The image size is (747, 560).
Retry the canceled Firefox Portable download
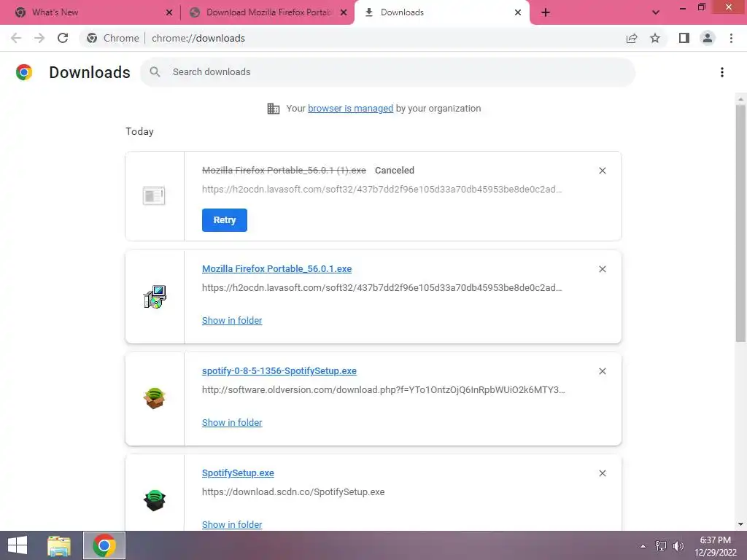[225, 220]
